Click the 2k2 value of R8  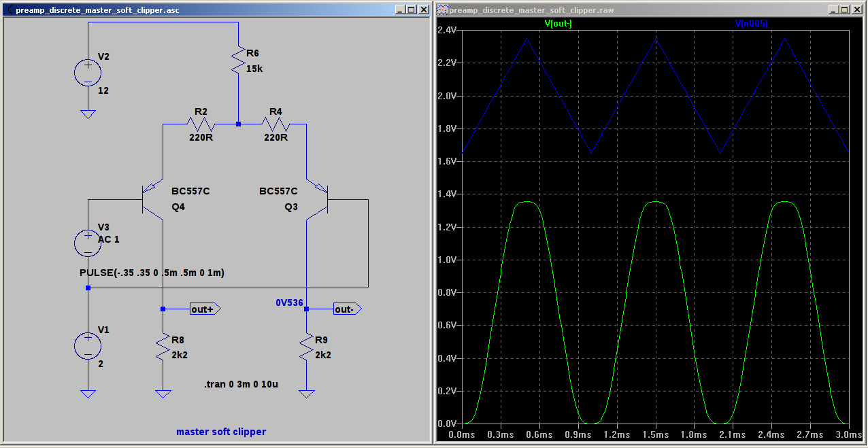coord(180,355)
